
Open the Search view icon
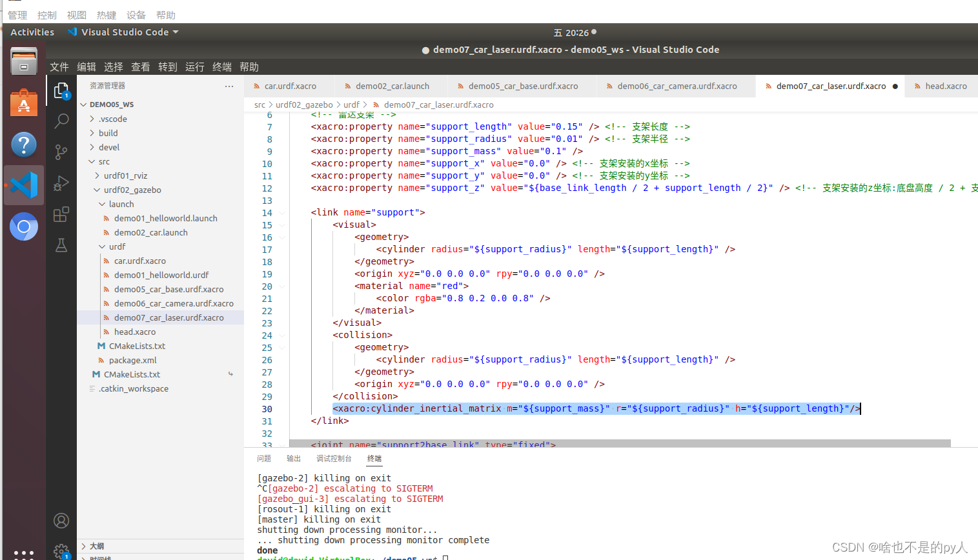(x=61, y=121)
